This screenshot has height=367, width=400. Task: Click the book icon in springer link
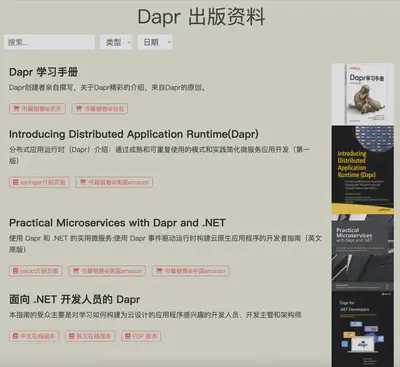[15, 182]
